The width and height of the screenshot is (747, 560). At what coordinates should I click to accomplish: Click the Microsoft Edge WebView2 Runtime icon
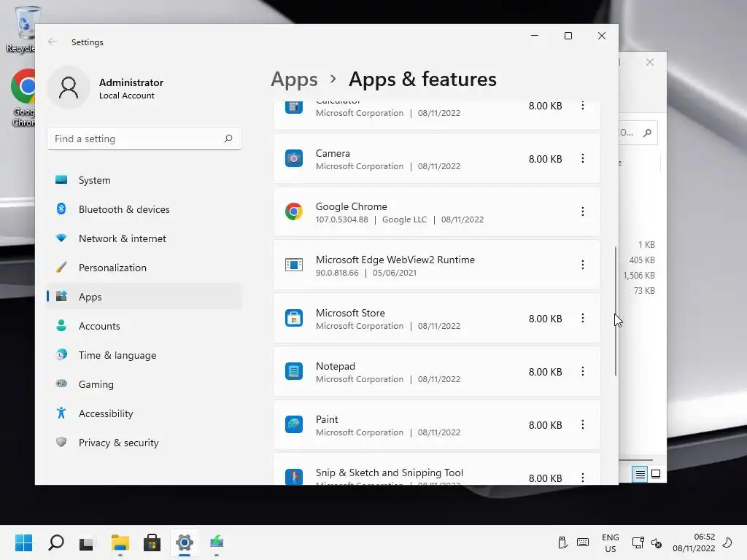(x=293, y=265)
